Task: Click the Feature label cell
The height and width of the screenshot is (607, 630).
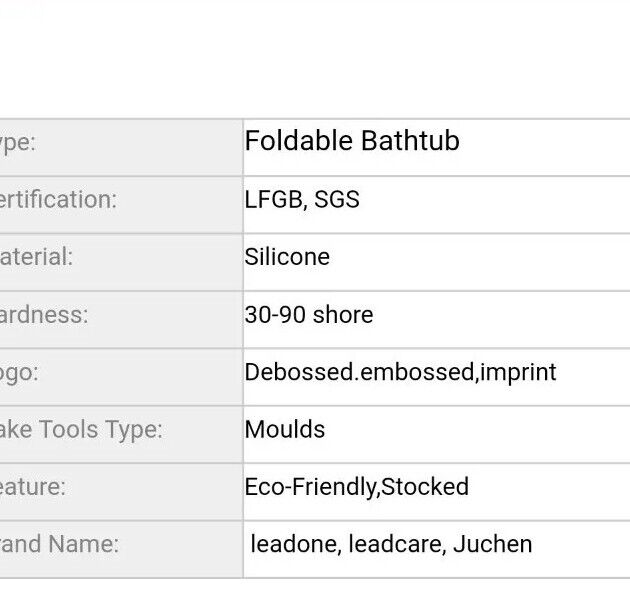Action: [x=121, y=492]
